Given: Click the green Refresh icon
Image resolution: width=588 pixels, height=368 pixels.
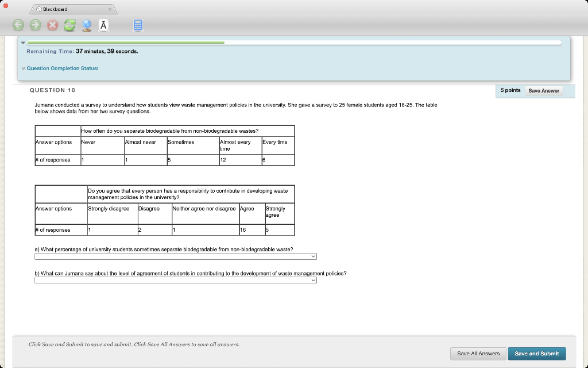Looking at the screenshot, I should (x=69, y=25).
